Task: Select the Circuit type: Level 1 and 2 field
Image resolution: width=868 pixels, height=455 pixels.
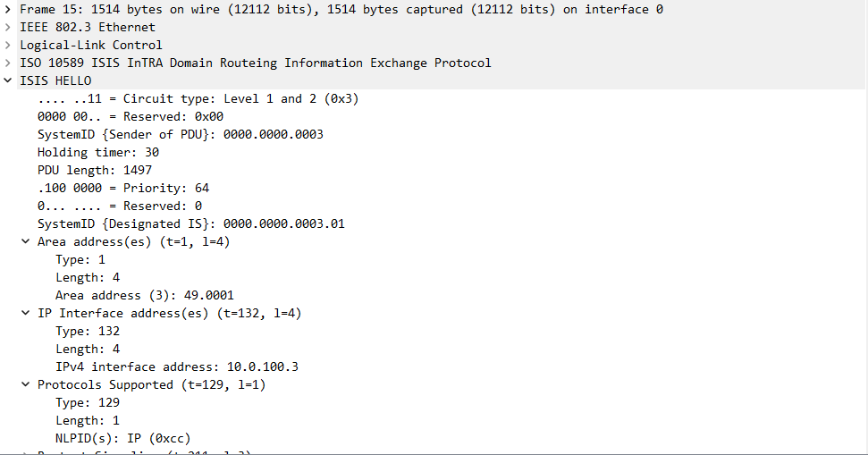Action: click(198, 98)
